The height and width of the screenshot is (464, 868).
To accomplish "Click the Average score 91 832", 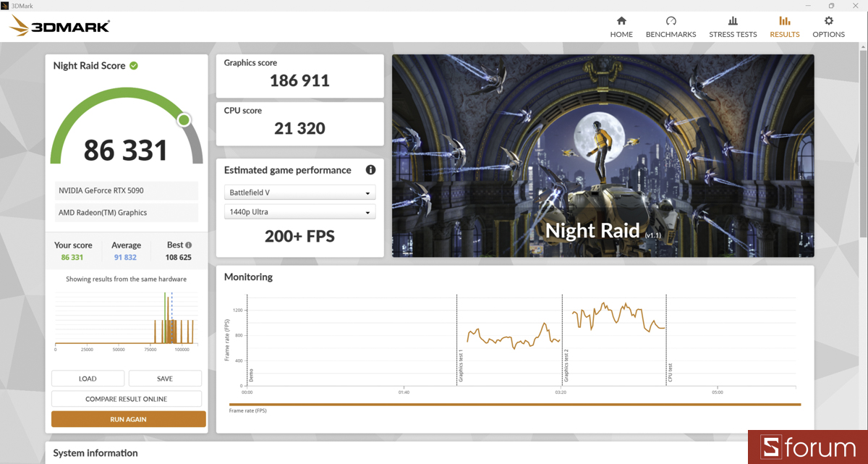I will point(126,257).
